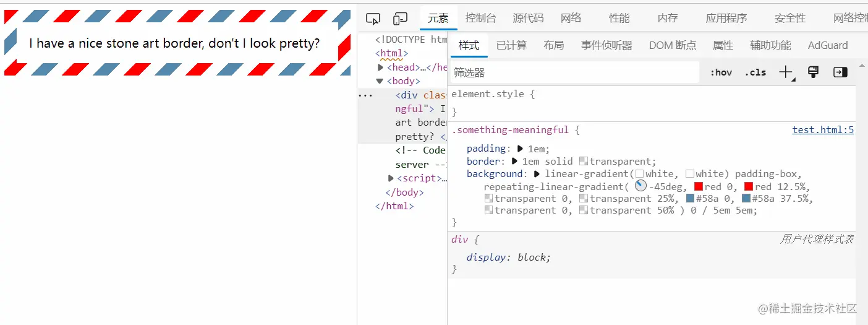Click the three-dot menu beside the div row
The width and height of the screenshot is (868, 325).
coord(366,95)
